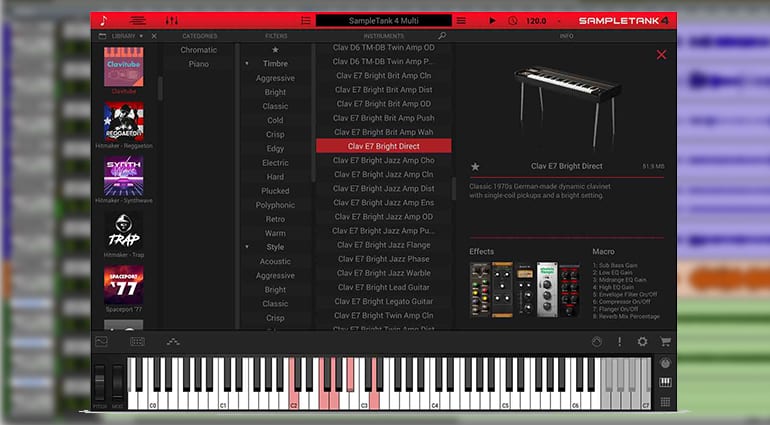Open the Hitmaker Reggaeton library
Image resolution: width=770 pixels, height=425 pixels.
pyautogui.click(x=124, y=121)
